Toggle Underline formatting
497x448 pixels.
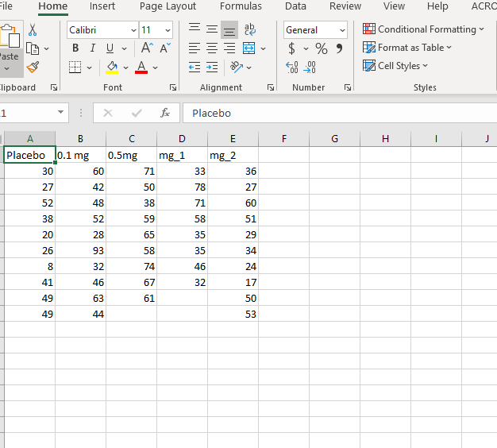point(110,48)
